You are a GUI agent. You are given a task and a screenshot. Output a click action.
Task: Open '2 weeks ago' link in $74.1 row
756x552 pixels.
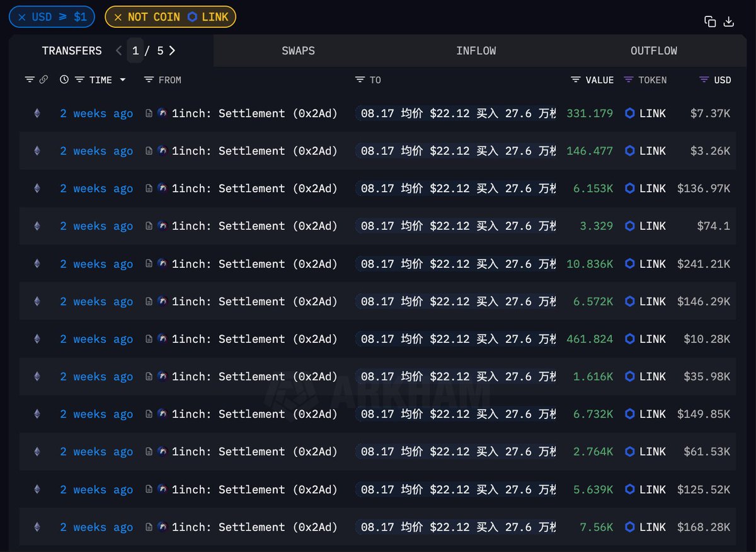pyautogui.click(x=96, y=226)
